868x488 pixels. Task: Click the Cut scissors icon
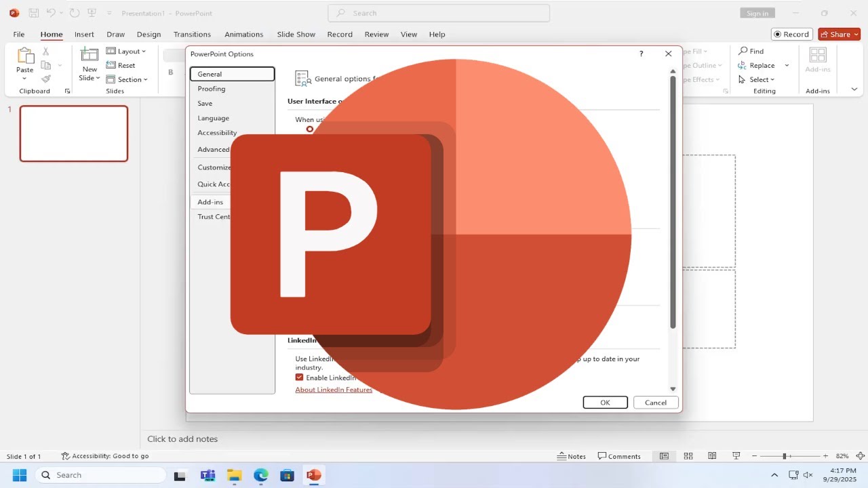pos(46,52)
